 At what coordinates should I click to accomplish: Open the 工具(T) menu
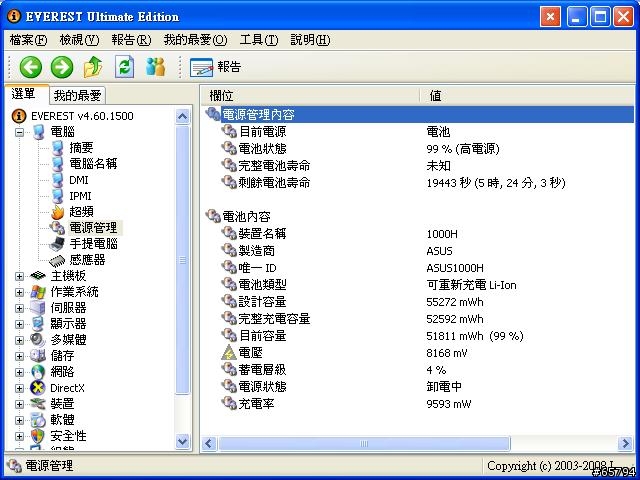[259, 40]
